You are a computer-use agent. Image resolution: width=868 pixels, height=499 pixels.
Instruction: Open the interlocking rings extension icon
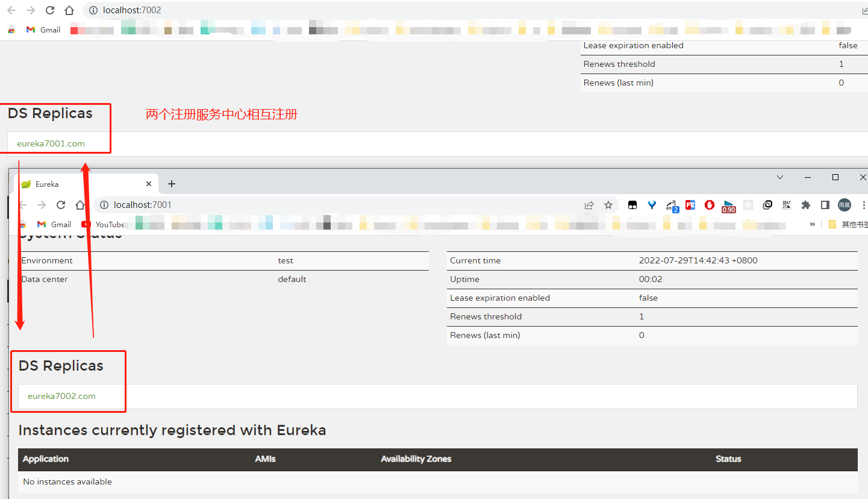767,205
